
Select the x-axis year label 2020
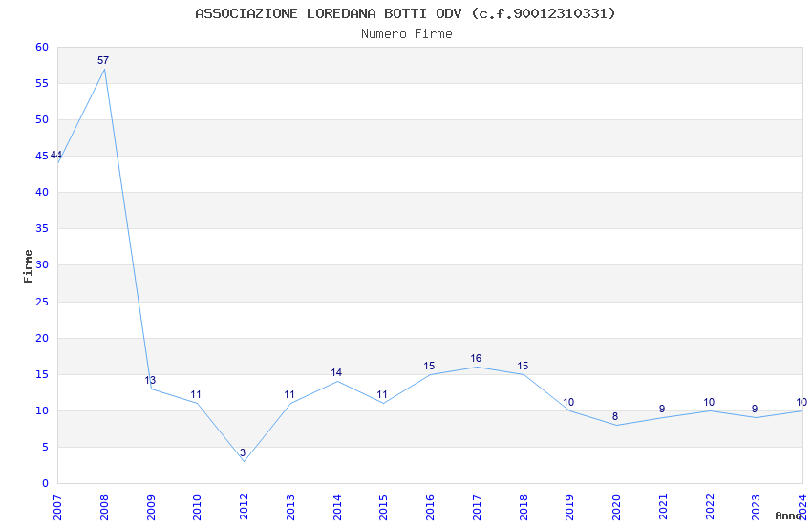coord(616,508)
